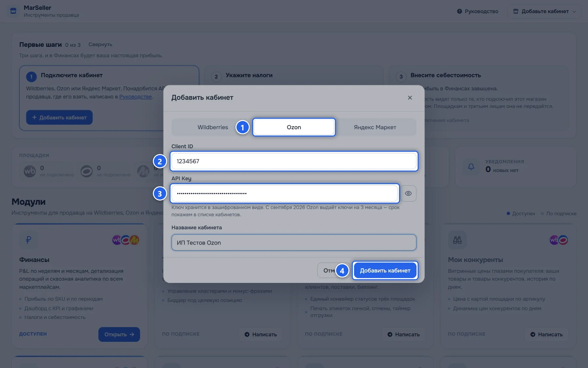
Task: Open the Финансы module with Открыть button
Action: [x=119, y=334]
